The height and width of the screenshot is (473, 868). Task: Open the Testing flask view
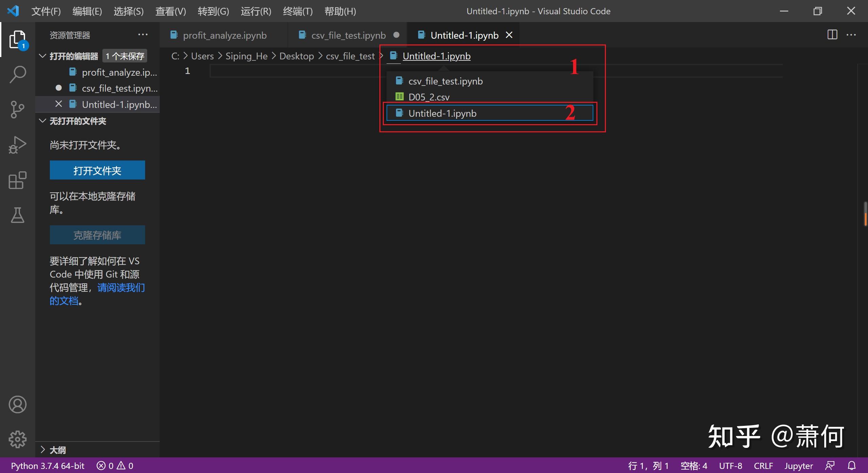point(18,215)
